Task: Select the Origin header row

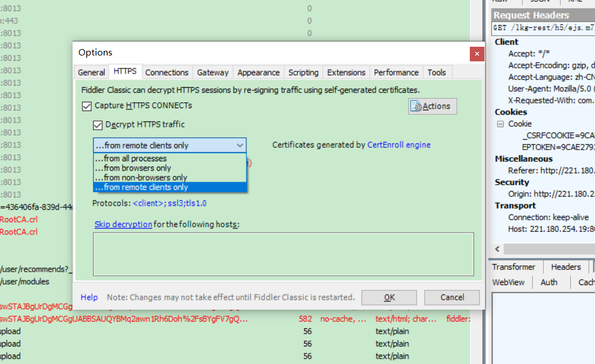Action: coord(551,194)
